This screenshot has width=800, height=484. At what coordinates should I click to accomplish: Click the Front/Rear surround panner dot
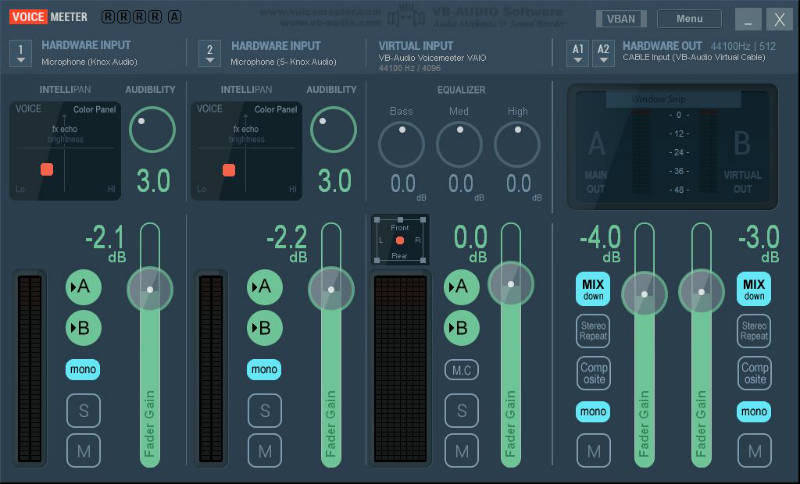400,240
